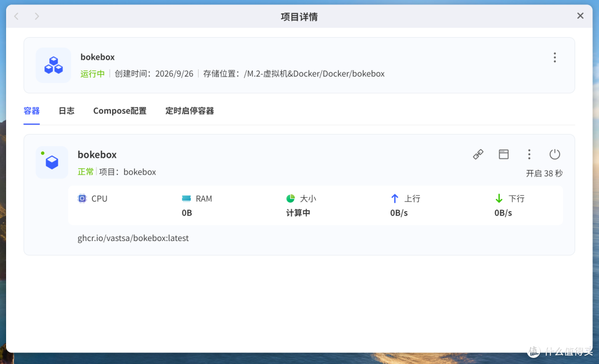This screenshot has width=599, height=364.
Task: Click the bokebox container cube icon
Action: 52,162
